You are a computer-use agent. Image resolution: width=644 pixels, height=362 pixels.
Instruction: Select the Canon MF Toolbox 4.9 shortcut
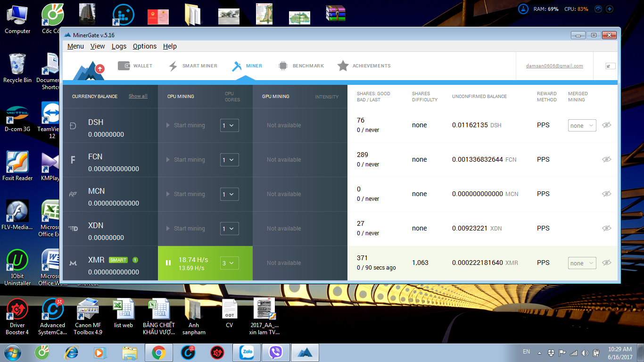tap(88, 317)
